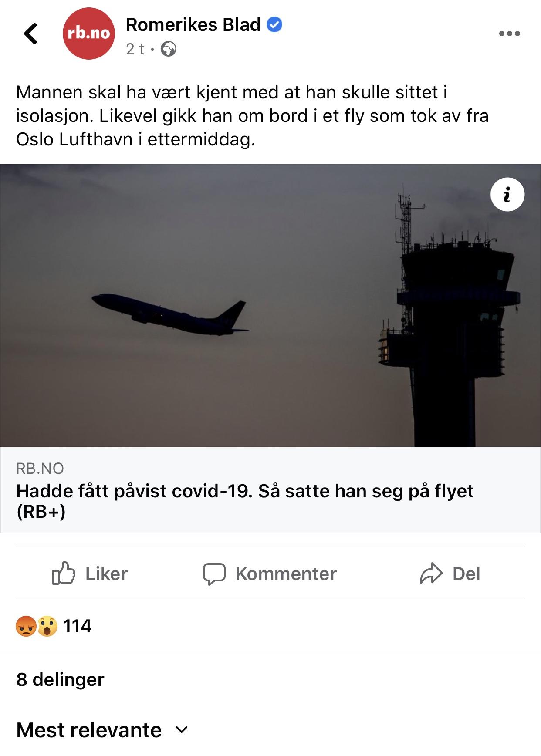
Task: Click the RB.NO source label
Action: [x=40, y=469]
